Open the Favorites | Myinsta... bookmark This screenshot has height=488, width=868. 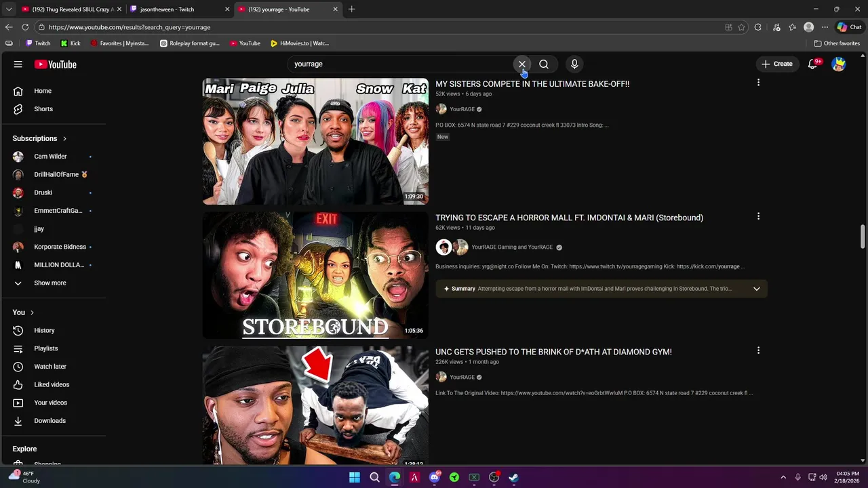pos(119,43)
